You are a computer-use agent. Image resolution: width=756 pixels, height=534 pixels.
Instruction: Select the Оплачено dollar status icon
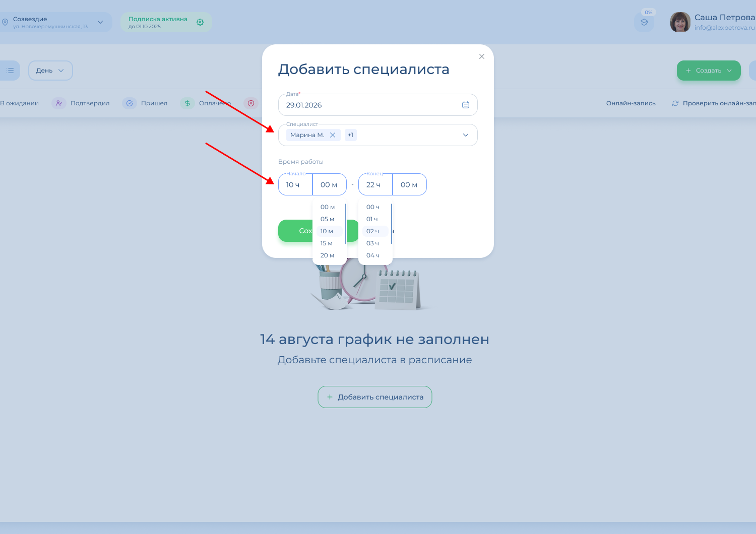click(x=187, y=103)
